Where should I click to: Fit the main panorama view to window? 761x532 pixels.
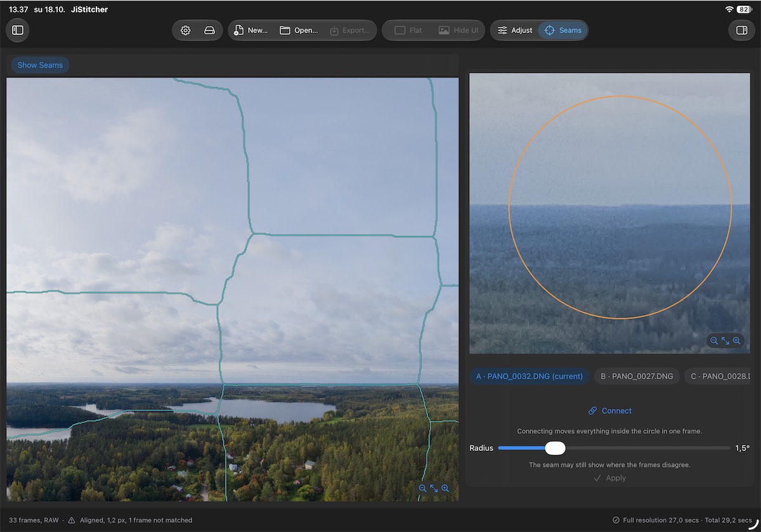[x=434, y=488]
